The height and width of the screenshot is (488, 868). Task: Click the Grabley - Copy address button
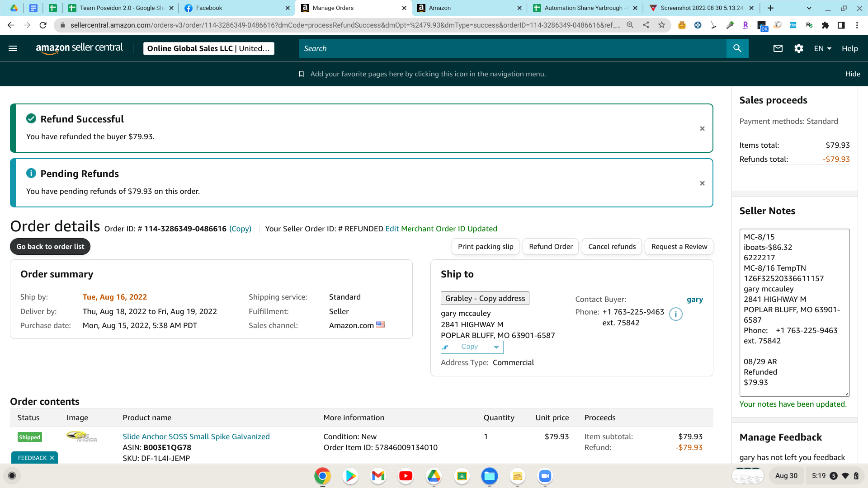click(x=485, y=298)
